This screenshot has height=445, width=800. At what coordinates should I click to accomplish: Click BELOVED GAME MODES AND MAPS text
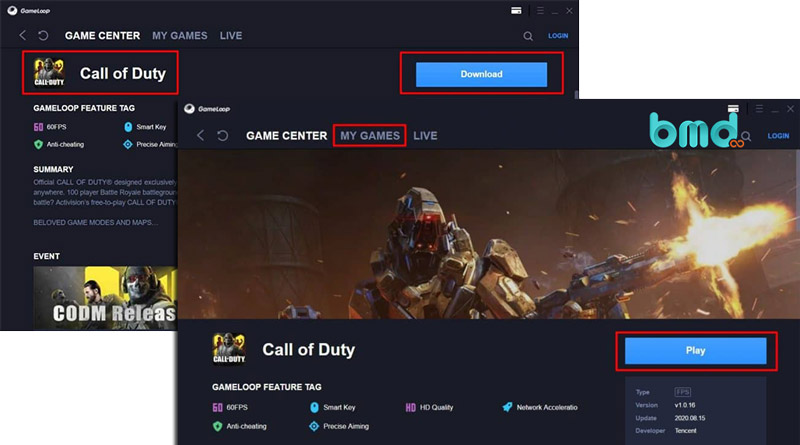tap(95, 222)
